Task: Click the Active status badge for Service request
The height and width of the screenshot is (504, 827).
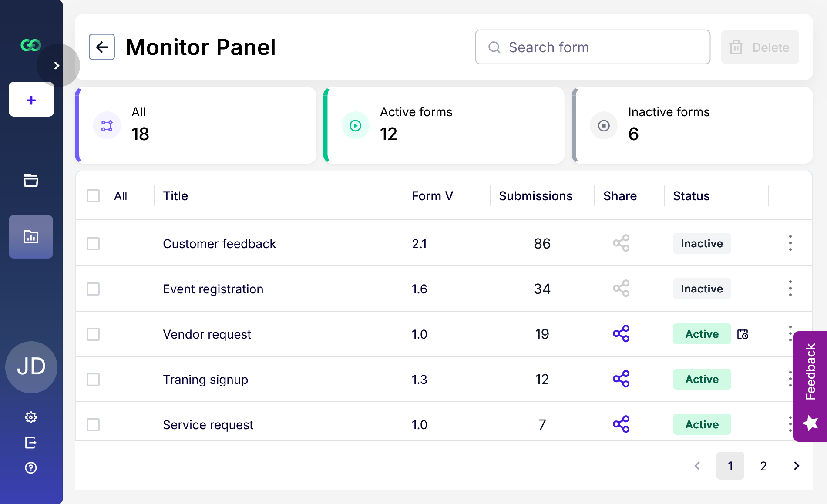Action: pyautogui.click(x=702, y=424)
